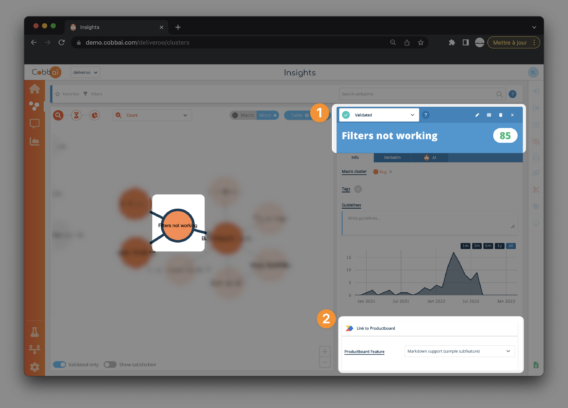Click the Filters not working cluster bubble
Viewport: 568px width, 408px height.
pos(178,225)
